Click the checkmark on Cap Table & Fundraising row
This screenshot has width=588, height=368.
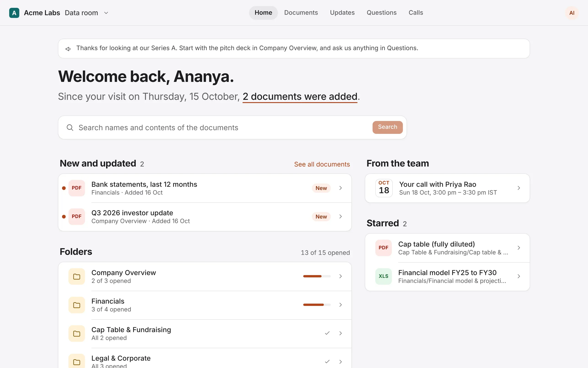coord(327,333)
